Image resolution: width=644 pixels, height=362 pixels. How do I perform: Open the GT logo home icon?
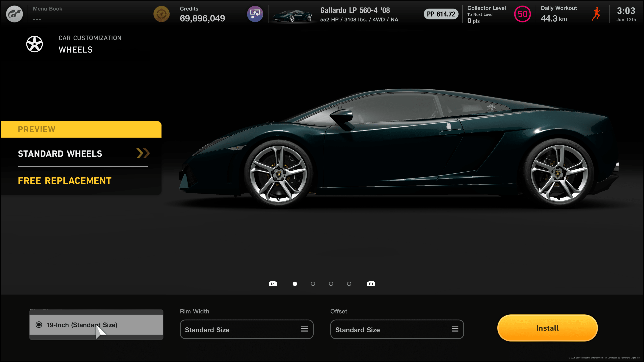14,14
